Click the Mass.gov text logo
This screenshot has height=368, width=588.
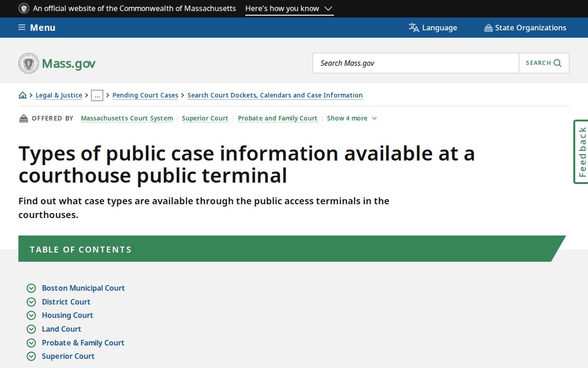click(69, 63)
